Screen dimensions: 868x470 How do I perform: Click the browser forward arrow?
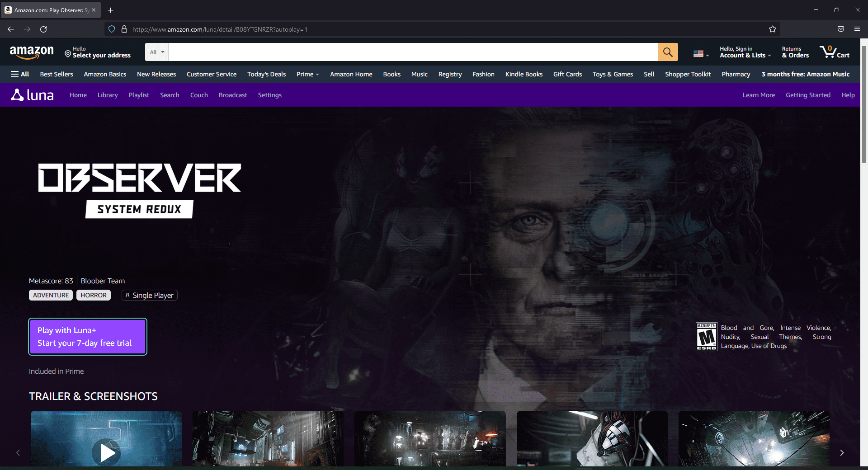click(x=27, y=29)
